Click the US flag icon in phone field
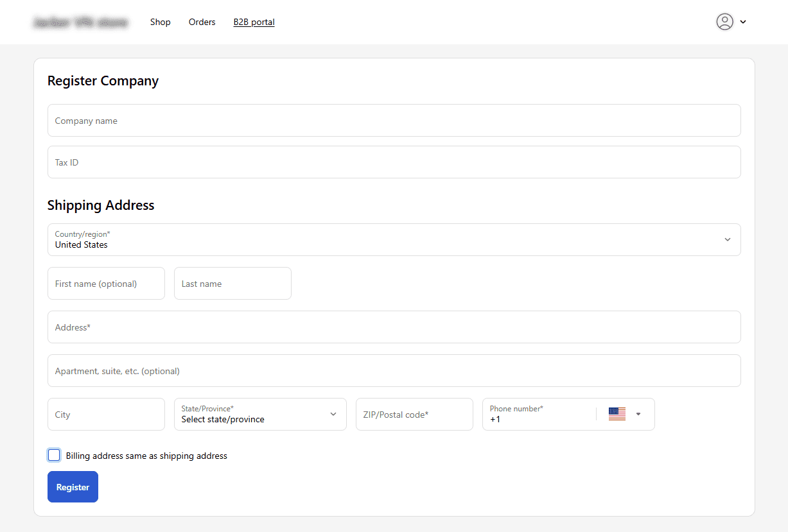The width and height of the screenshot is (788, 532). [617, 414]
